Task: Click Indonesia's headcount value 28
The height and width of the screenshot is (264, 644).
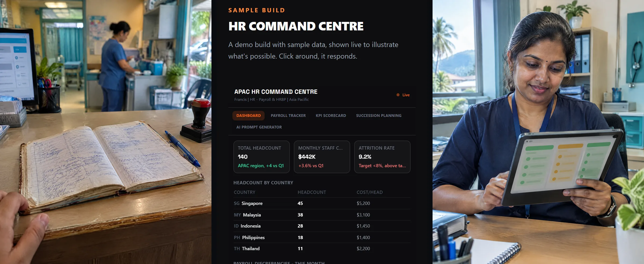Action: [300, 226]
